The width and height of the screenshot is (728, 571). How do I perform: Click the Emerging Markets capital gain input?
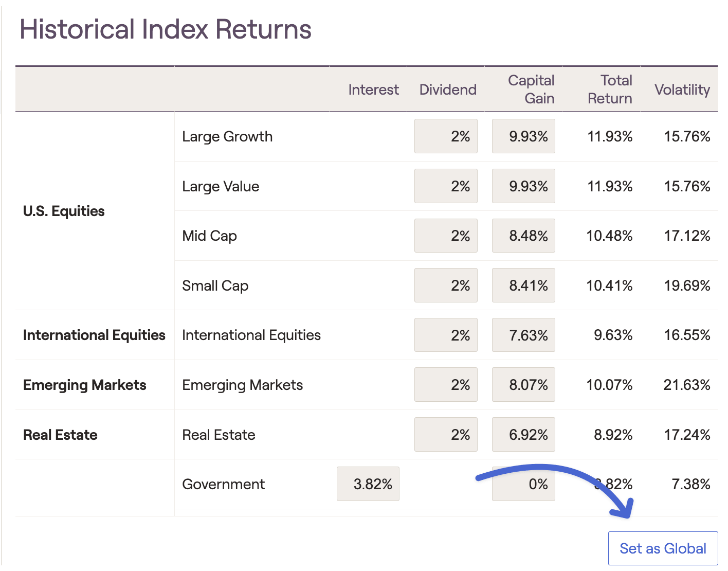(x=523, y=385)
